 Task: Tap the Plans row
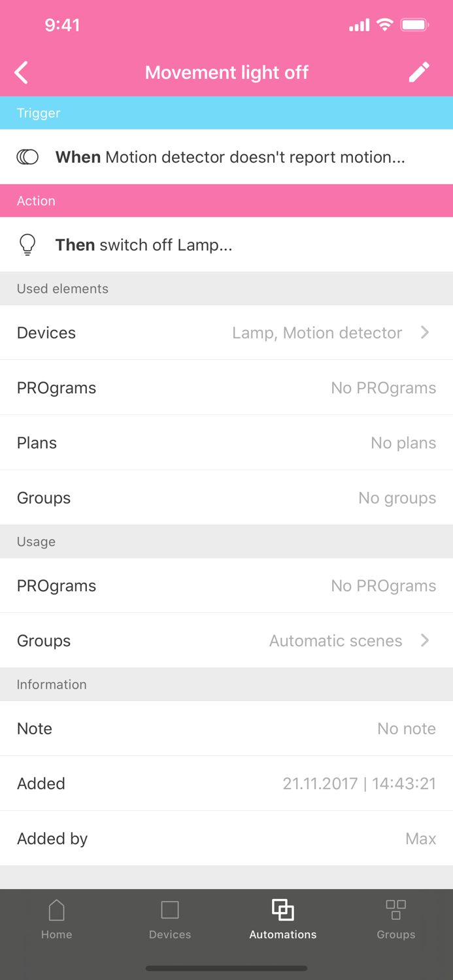point(226,443)
